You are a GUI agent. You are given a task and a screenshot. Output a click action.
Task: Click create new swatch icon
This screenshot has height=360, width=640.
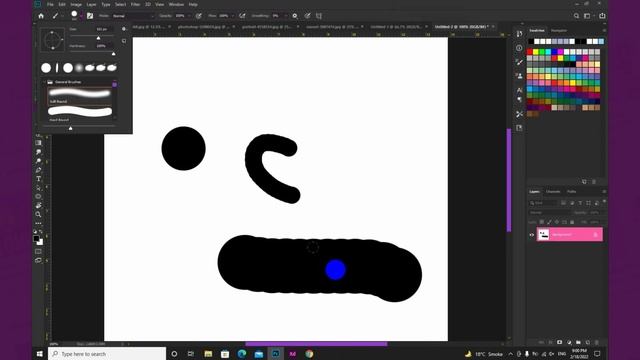click(584, 182)
